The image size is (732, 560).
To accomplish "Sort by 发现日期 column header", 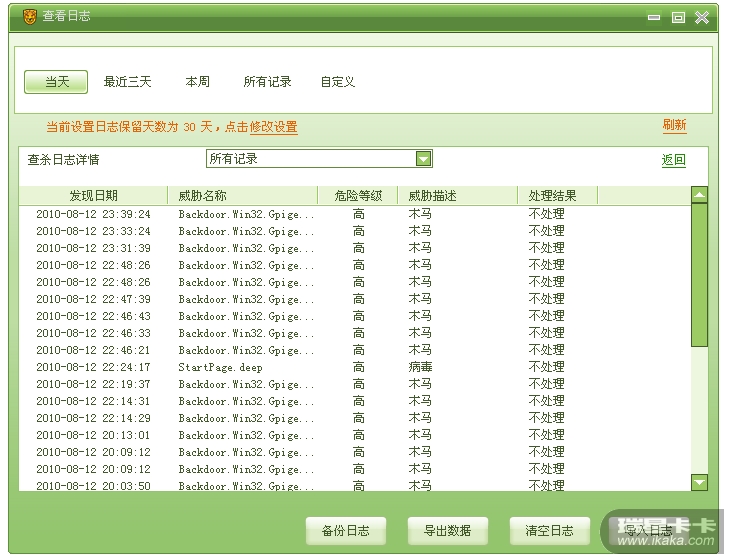I will (x=93, y=196).
